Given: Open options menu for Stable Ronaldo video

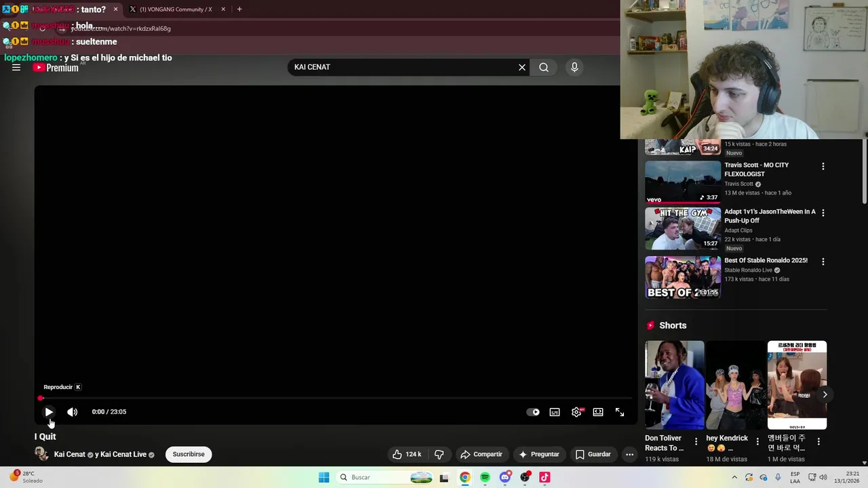Looking at the screenshot, I should (823, 261).
